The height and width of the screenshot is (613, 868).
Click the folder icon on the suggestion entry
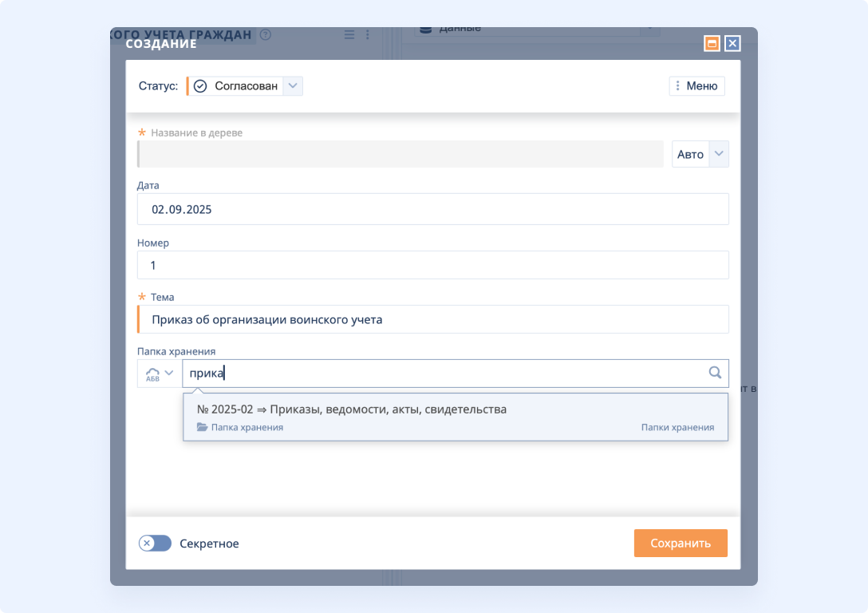203,427
